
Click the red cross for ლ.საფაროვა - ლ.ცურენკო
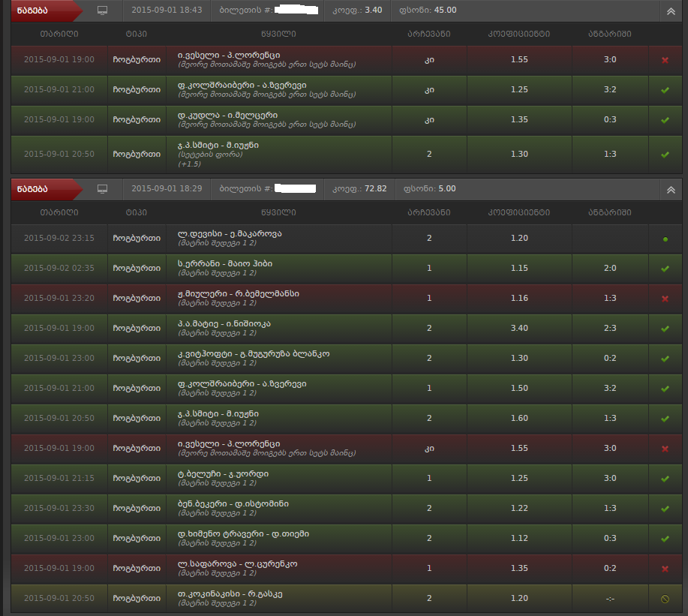(x=665, y=569)
